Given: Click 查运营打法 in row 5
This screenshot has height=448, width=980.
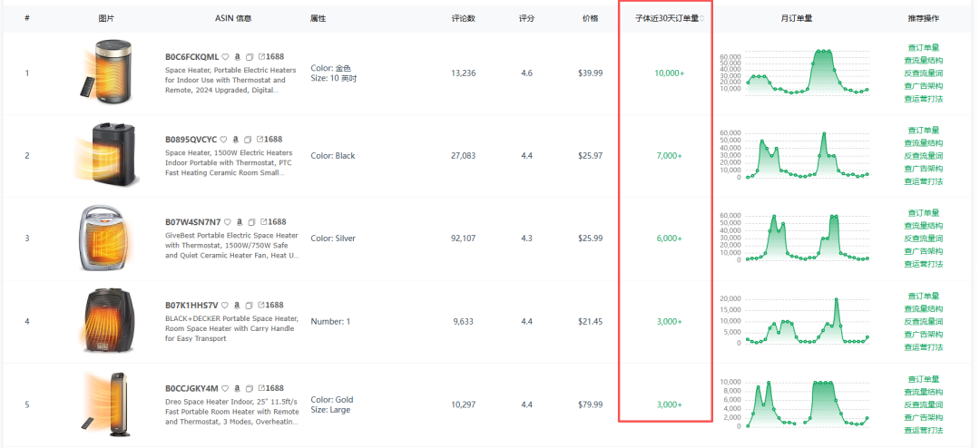Looking at the screenshot, I should 923,430.
